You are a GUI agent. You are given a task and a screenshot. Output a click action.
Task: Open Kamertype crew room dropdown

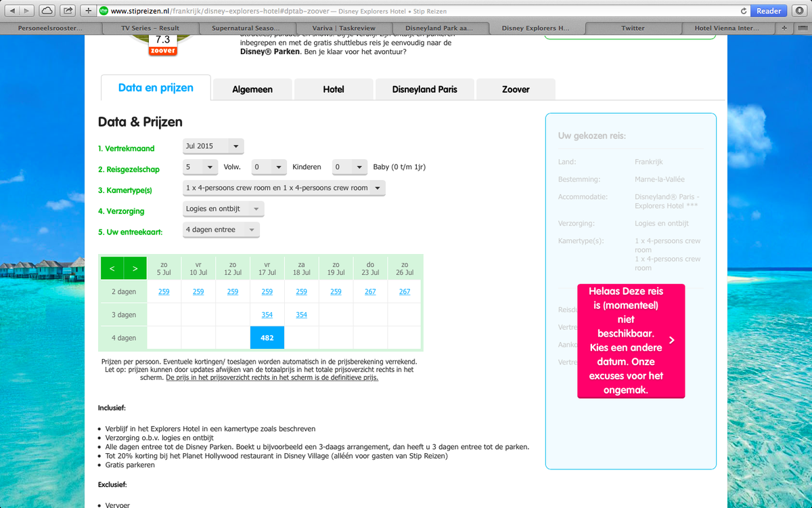(284, 188)
